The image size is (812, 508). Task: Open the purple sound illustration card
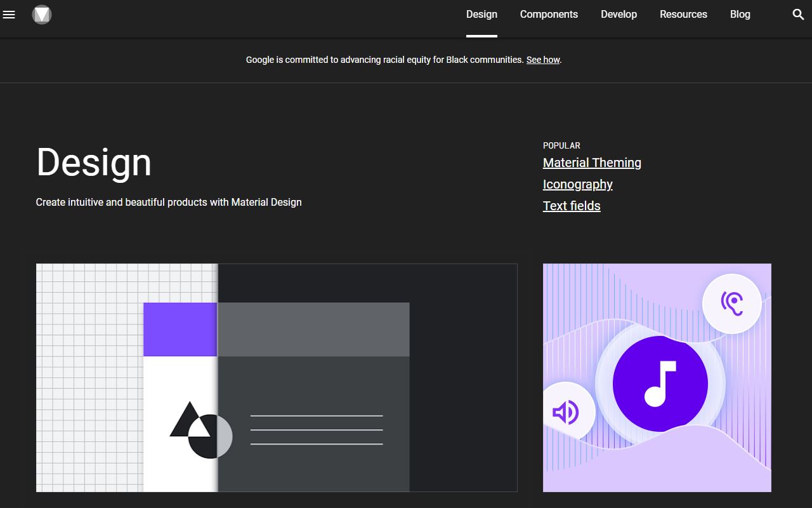click(x=657, y=378)
